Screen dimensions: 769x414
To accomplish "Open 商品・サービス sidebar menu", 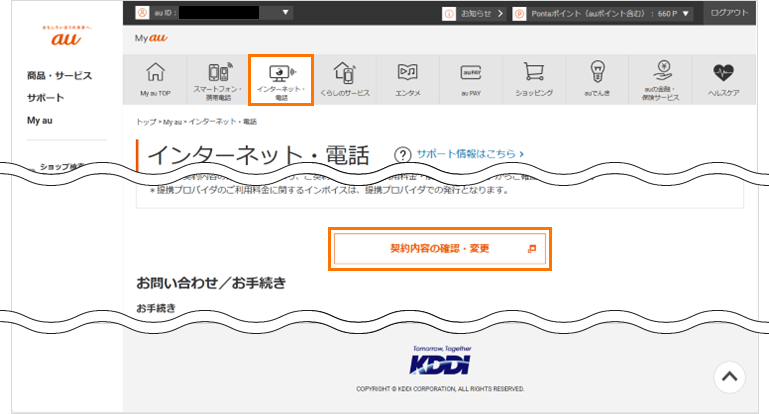I will coord(59,76).
